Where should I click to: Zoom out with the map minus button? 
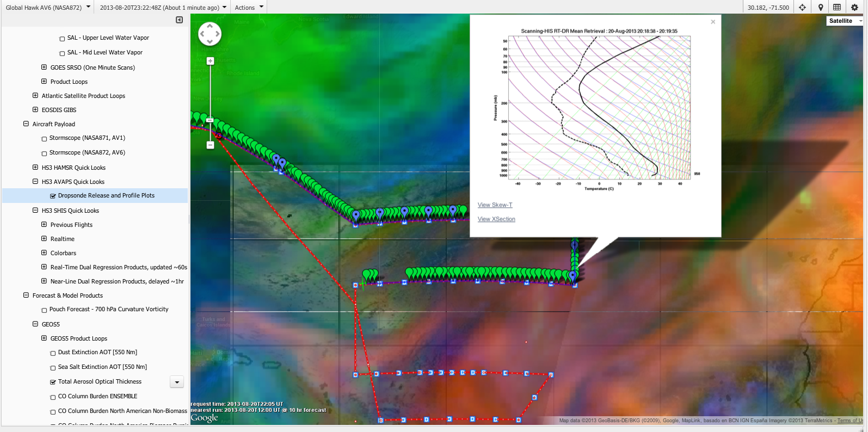tap(210, 145)
